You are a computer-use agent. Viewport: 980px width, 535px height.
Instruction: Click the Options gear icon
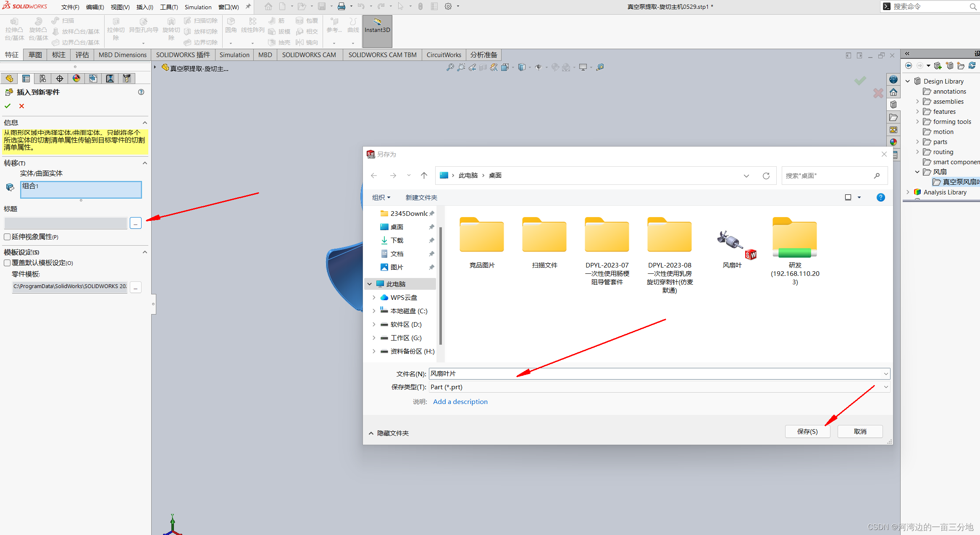pos(448,6)
